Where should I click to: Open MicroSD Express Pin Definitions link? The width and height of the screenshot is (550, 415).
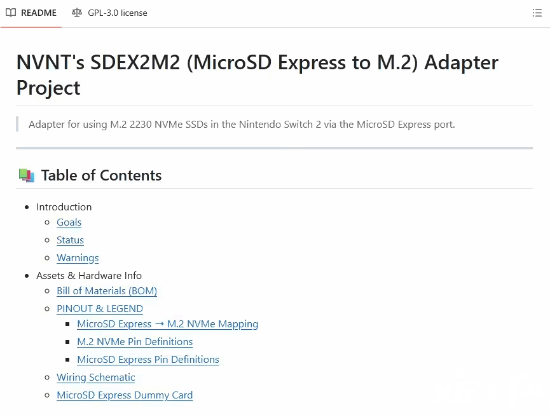coord(148,360)
